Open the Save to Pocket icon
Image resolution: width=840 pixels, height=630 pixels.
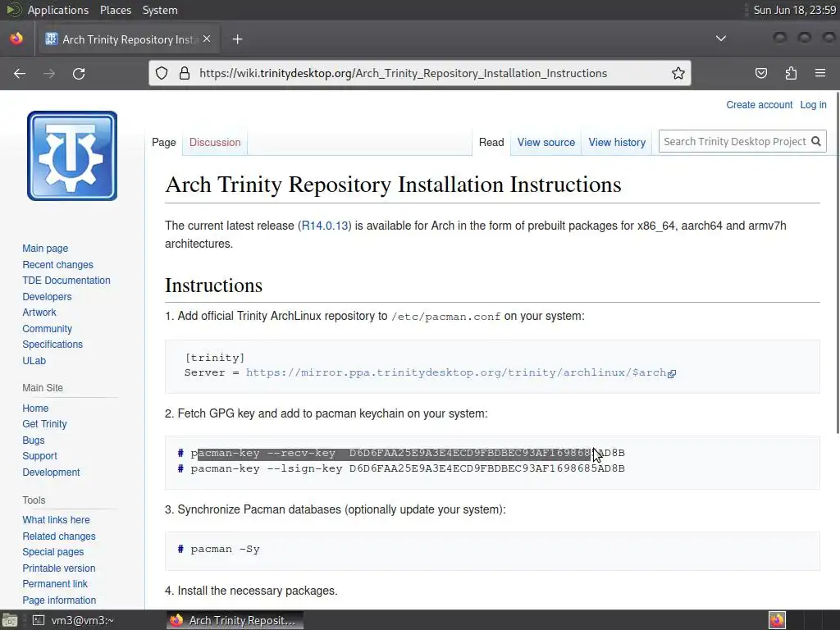[x=760, y=73]
